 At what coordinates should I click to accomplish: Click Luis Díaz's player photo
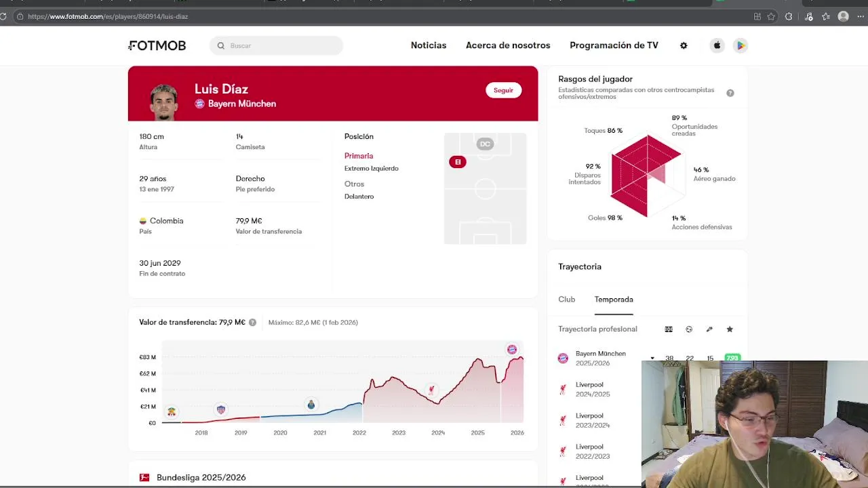tap(163, 102)
